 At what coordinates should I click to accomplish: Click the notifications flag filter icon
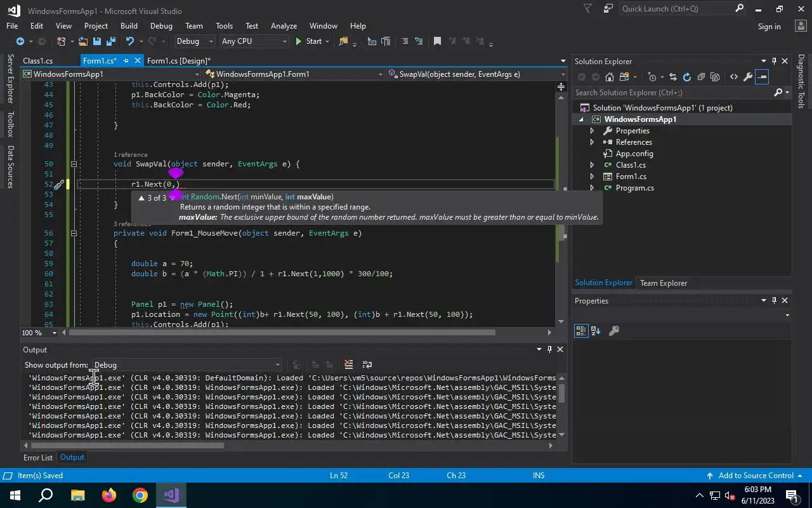coord(587,9)
